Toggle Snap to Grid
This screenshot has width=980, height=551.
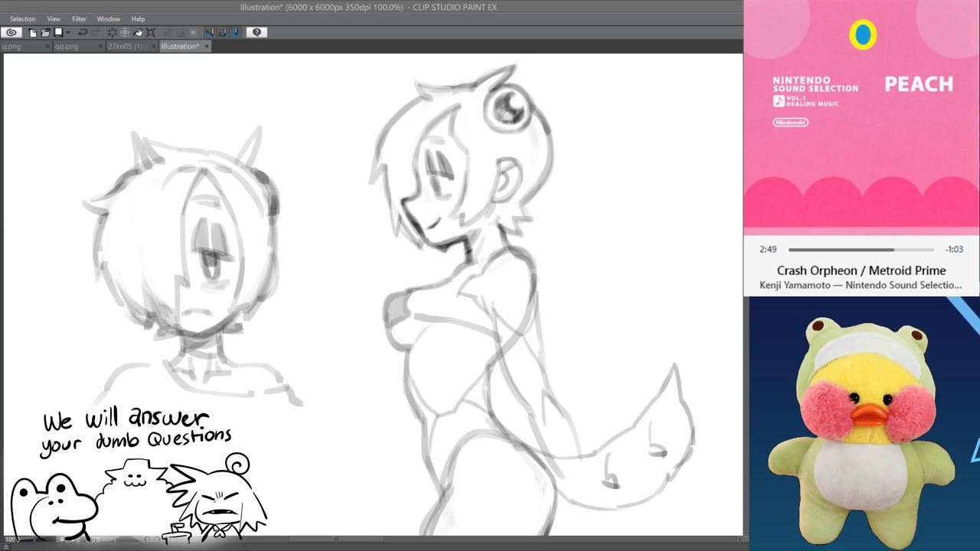(236, 32)
